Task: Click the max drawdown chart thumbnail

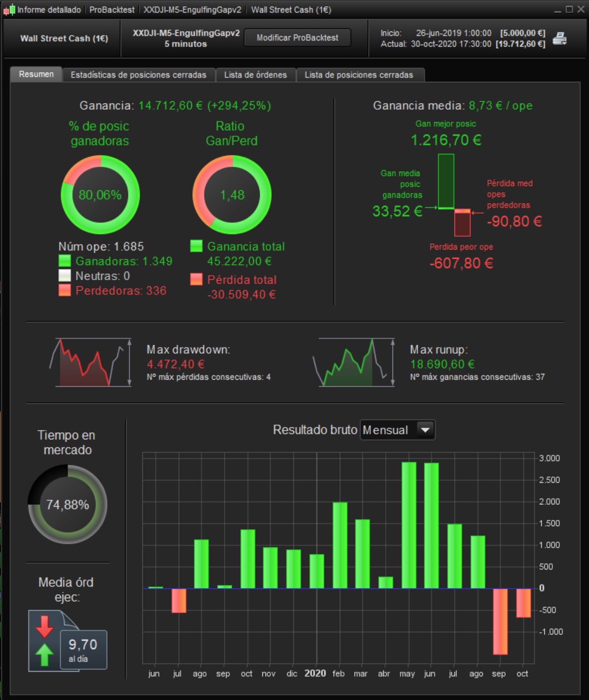Action: point(90,362)
